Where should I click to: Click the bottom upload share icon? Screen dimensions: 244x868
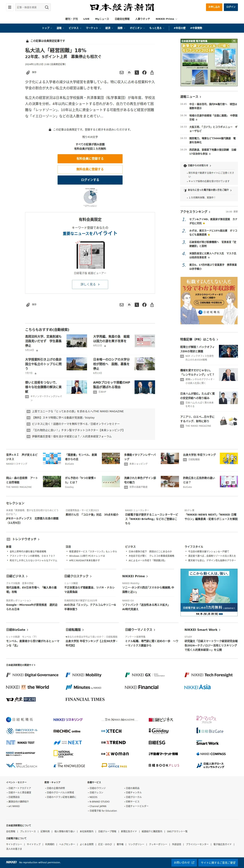point(152,305)
